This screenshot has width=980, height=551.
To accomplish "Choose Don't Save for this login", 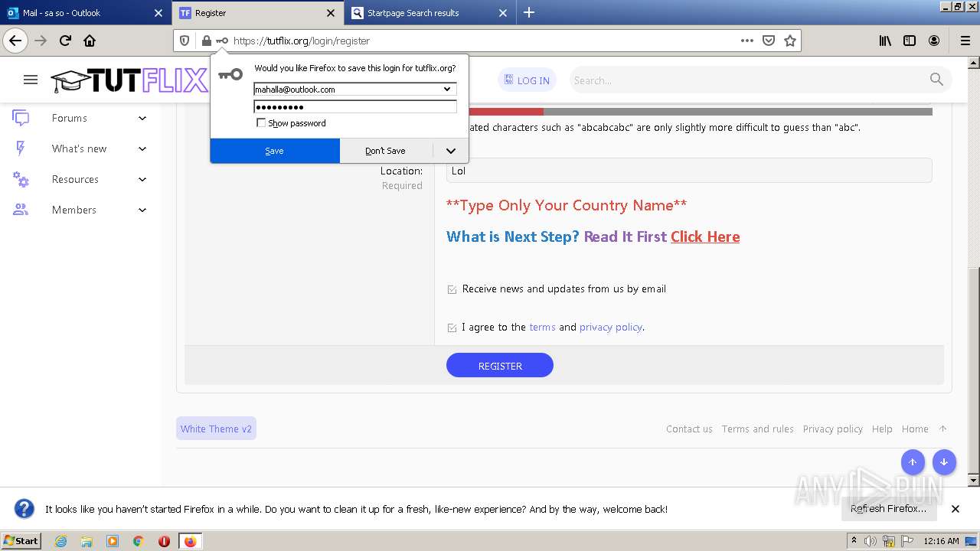I will [x=386, y=151].
